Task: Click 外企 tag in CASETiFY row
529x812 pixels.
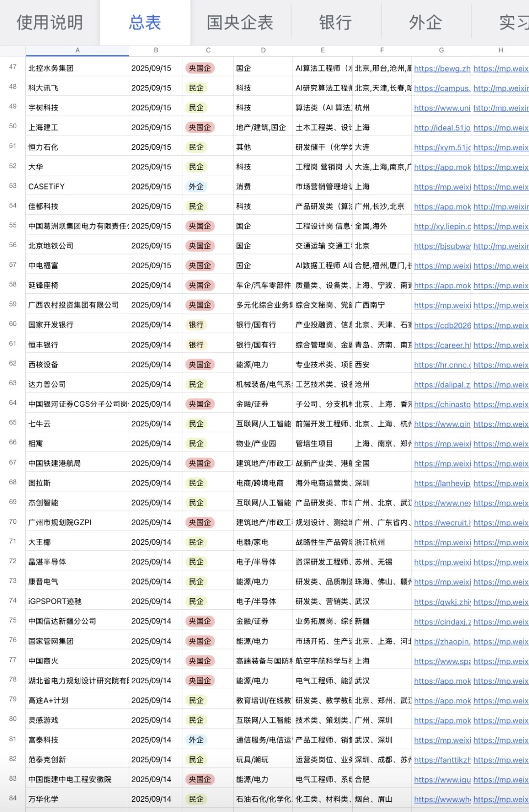Action: tap(196, 187)
